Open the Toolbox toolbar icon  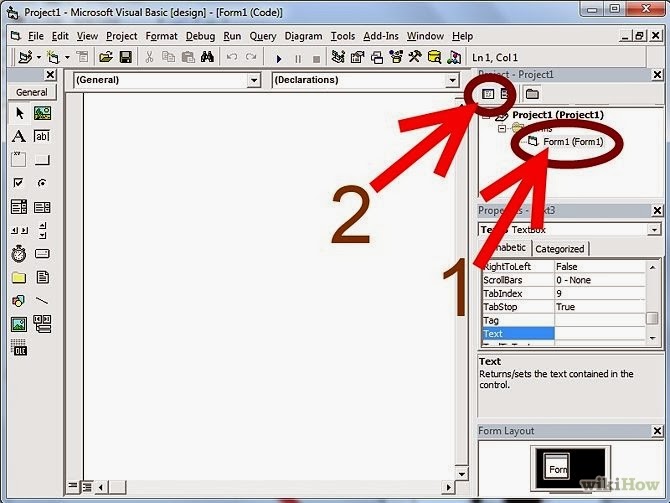click(415, 57)
